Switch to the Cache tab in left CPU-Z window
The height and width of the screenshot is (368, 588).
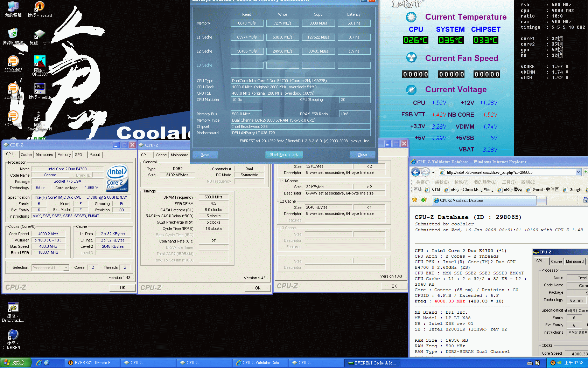[x=26, y=155]
